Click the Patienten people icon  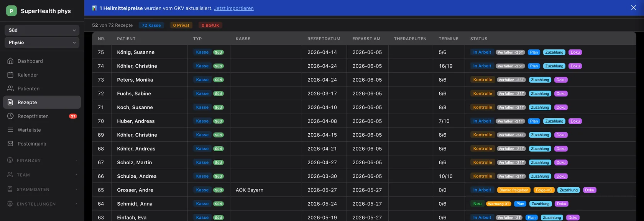10,88
